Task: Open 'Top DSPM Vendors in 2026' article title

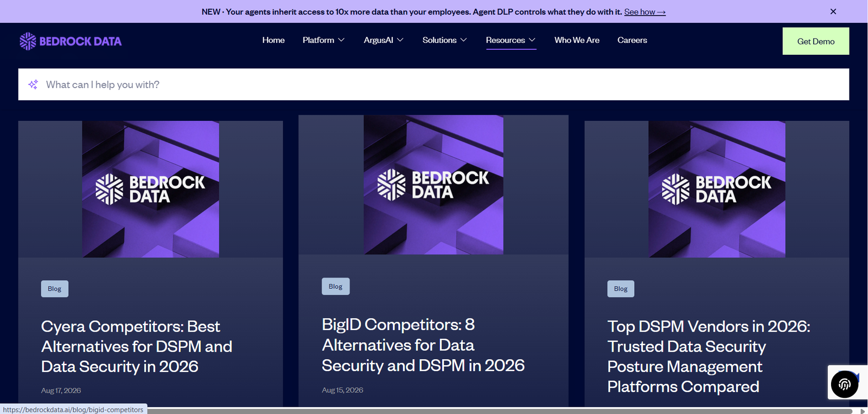Action: [x=709, y=357]
